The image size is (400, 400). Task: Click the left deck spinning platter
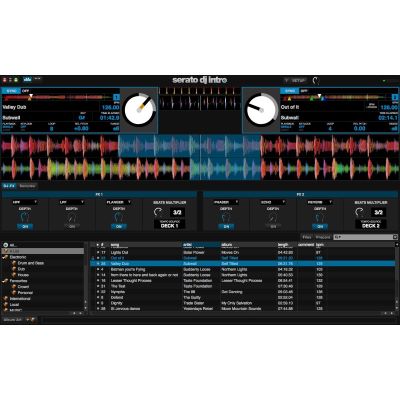(x=139, y=109)
